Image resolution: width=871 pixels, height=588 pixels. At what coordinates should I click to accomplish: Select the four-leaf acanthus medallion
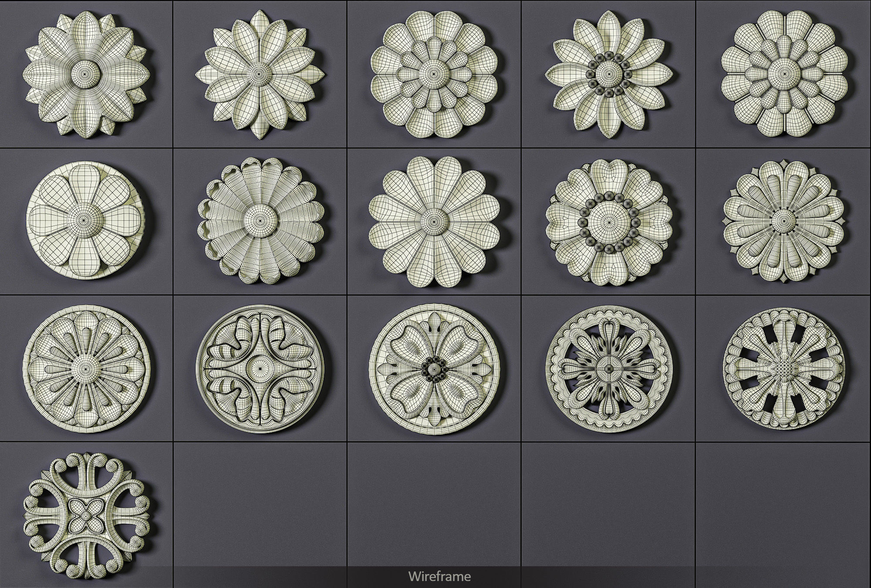[260, 367]
